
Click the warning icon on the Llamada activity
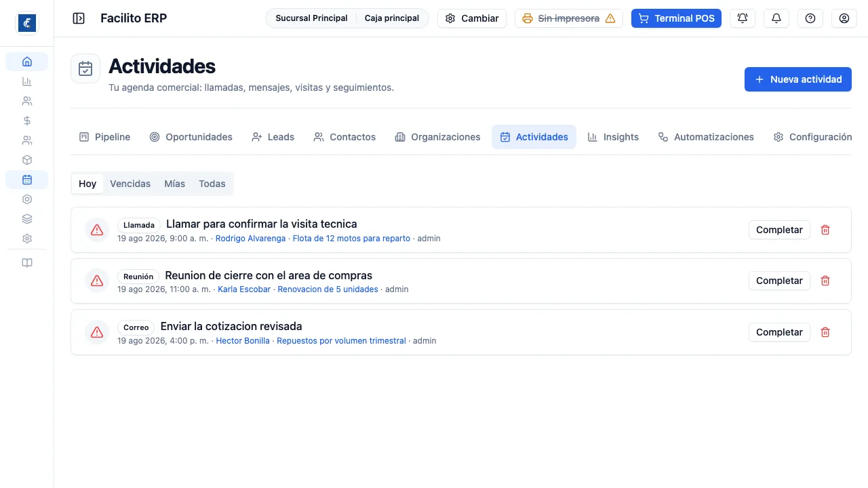[97, 230]
